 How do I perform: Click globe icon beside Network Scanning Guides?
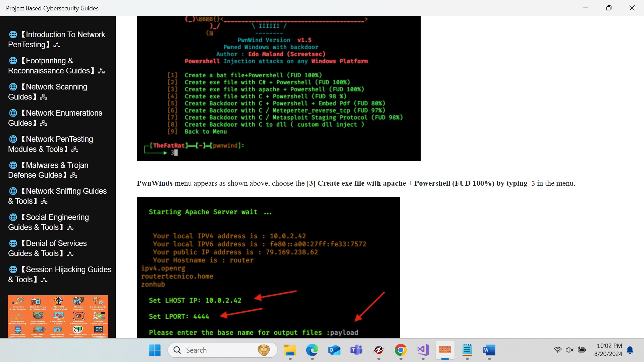coord(13,87)
